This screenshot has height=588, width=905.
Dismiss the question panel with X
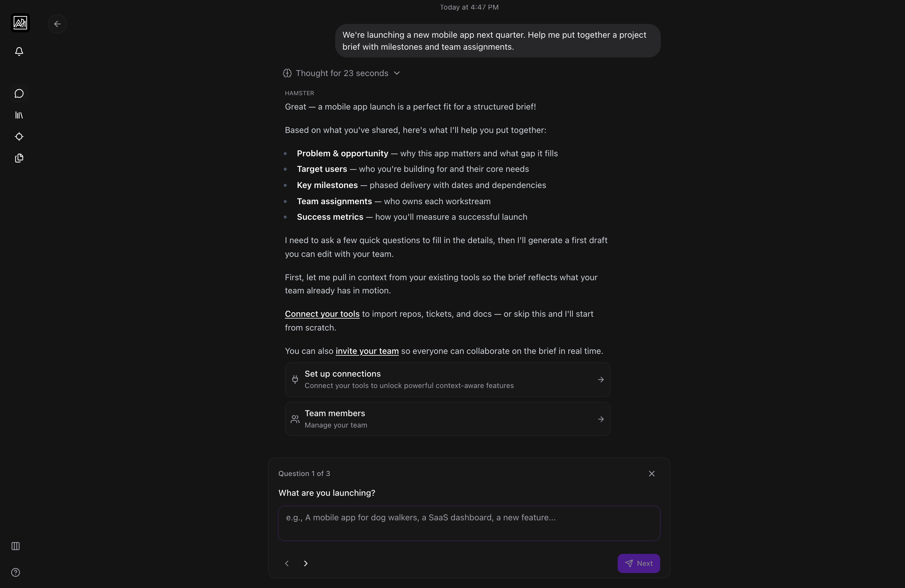tap(652, 474)
